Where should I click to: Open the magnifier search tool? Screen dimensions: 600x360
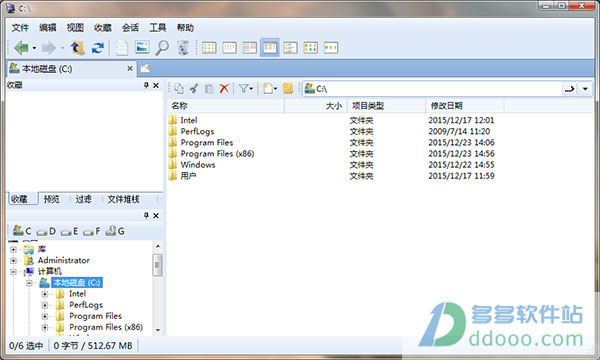click(x=162, y=48)
